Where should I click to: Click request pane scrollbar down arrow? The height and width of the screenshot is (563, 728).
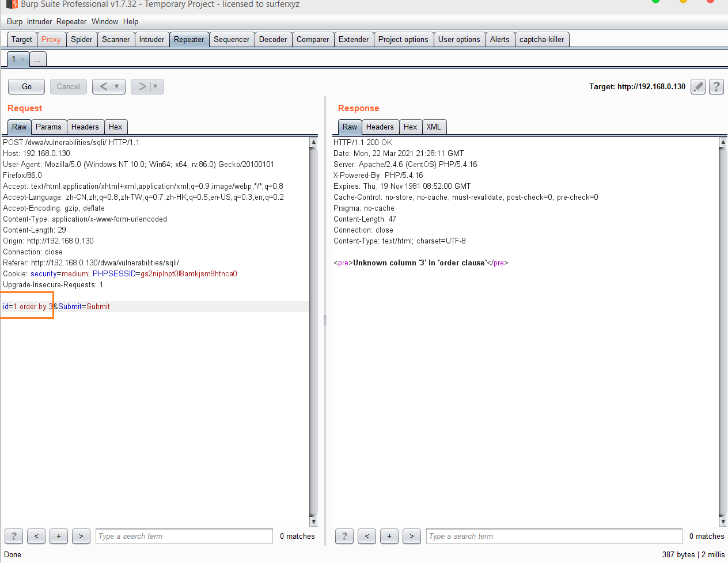(x=314, y=522)
